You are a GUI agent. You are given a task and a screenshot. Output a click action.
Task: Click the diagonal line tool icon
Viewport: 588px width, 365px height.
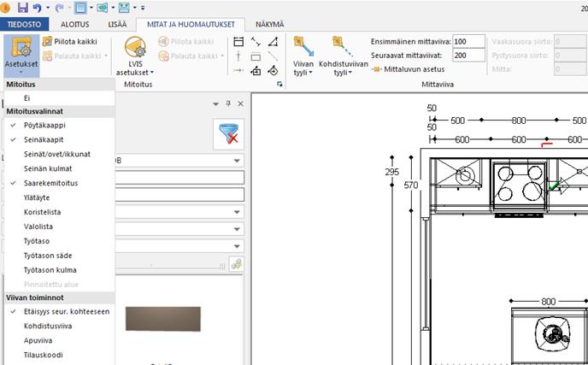coord(273,56)
